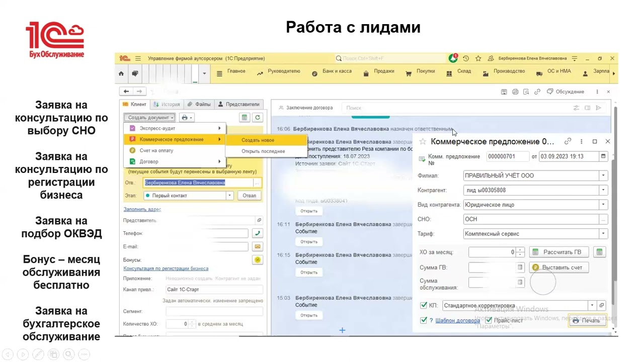Open СНО selection ellipsis button
Screen dimensions: 644x362
click(603, 219)
